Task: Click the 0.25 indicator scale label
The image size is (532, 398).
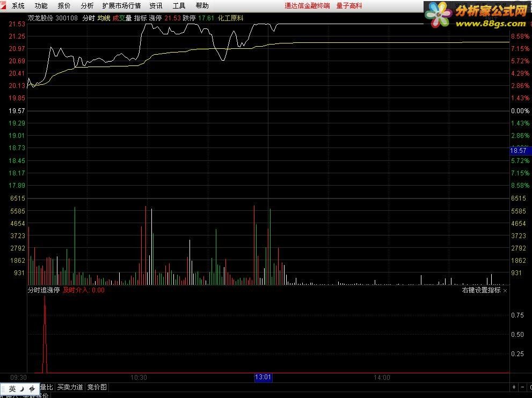Action: (x=518, y=354)
